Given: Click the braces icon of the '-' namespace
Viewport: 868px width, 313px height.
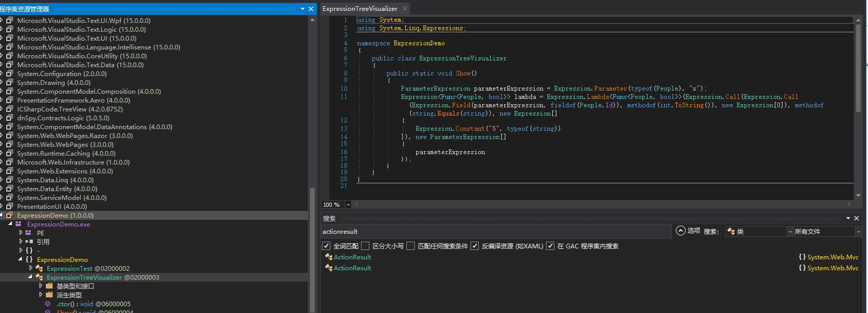Looking at the screenshot, I should tap(29, 251).
